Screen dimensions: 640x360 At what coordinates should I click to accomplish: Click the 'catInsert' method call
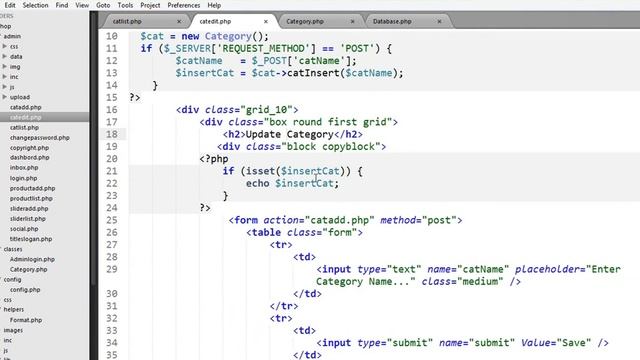(313, 73)
